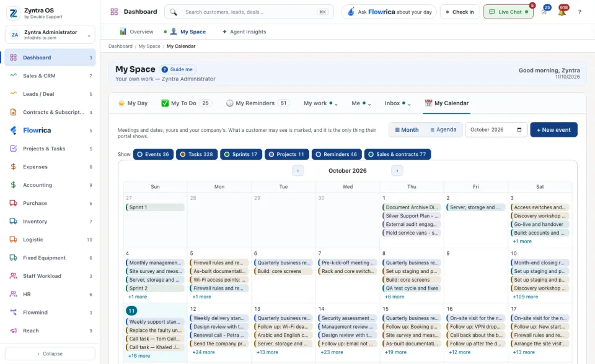This screenshot has width=595, height=364.
Task: Click the Contracts & Subscriptions document icon
Action: (13, 112)
